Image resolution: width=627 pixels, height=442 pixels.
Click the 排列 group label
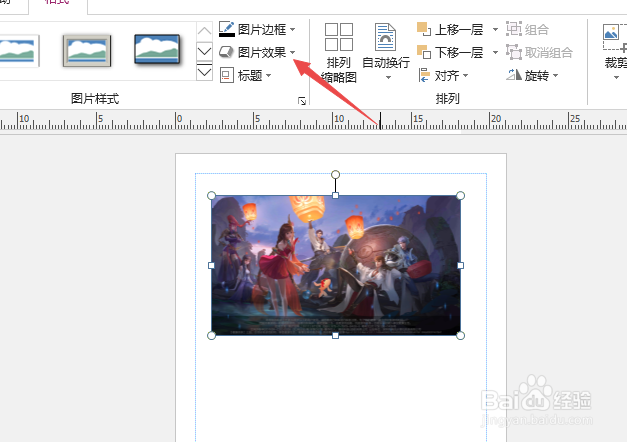(447, 98)
